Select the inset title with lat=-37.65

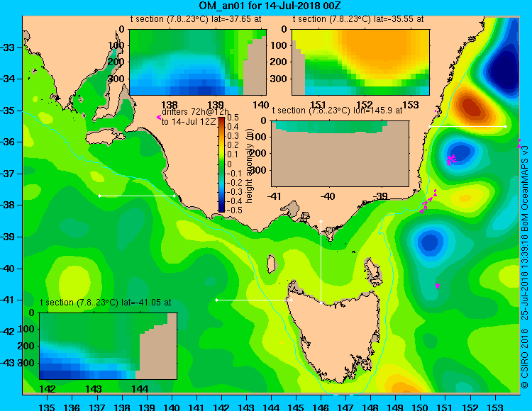tap(196, 19)
